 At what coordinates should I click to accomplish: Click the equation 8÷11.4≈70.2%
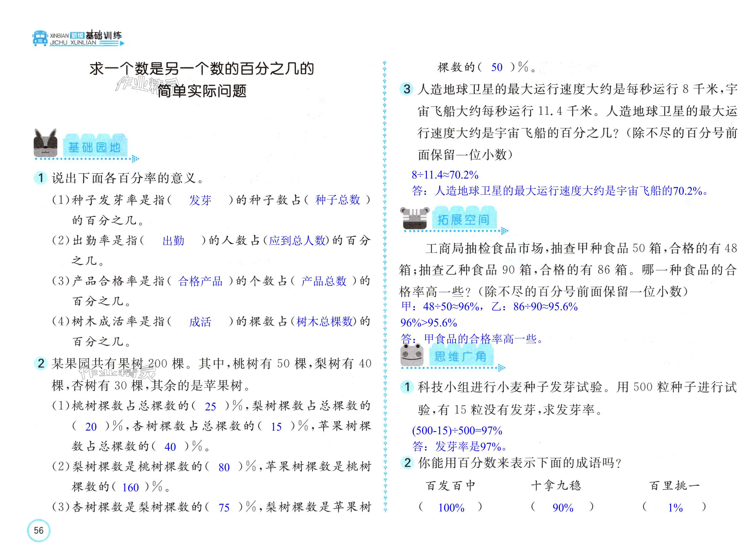(x=445, y=175)
